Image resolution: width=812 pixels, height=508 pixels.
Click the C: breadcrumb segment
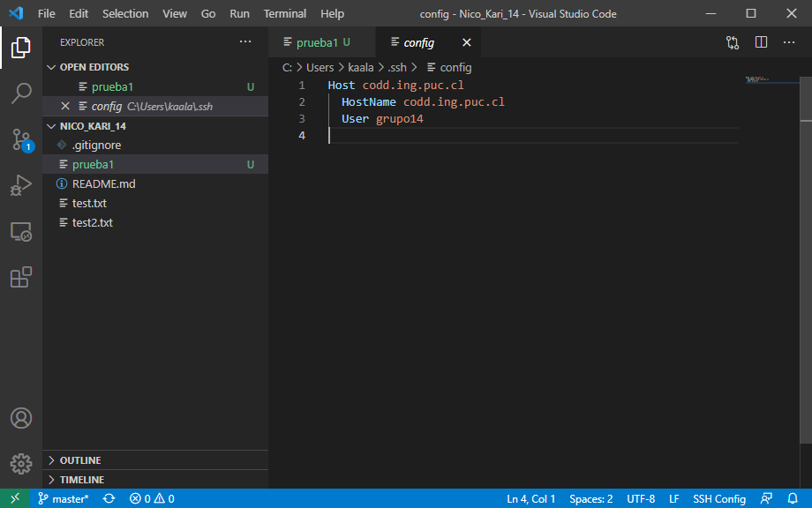click(x=287, y=68)
